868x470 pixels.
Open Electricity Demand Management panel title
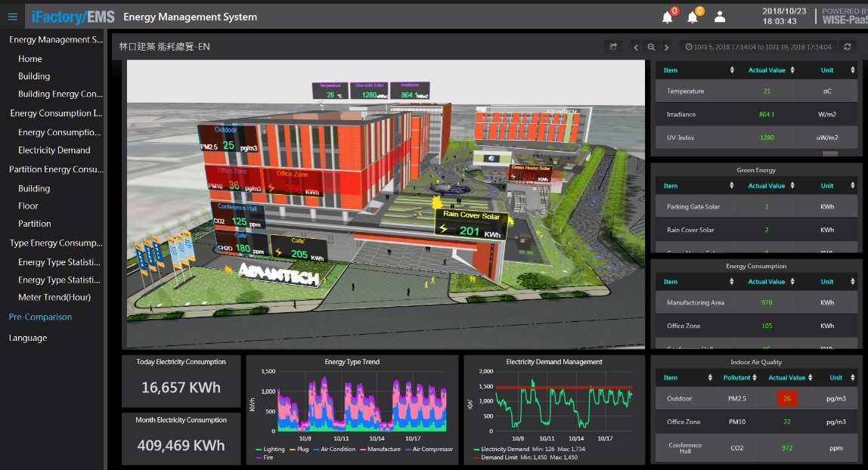554,362
